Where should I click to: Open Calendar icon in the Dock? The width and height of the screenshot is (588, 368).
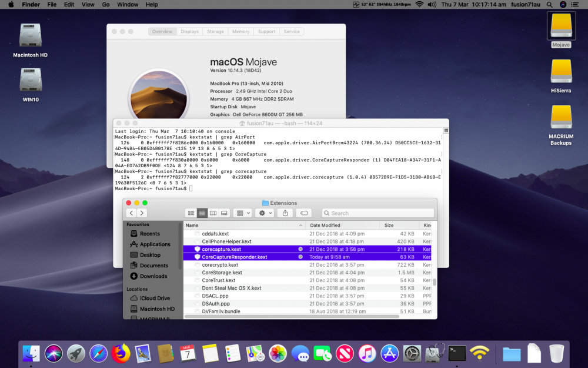point(188,353)
